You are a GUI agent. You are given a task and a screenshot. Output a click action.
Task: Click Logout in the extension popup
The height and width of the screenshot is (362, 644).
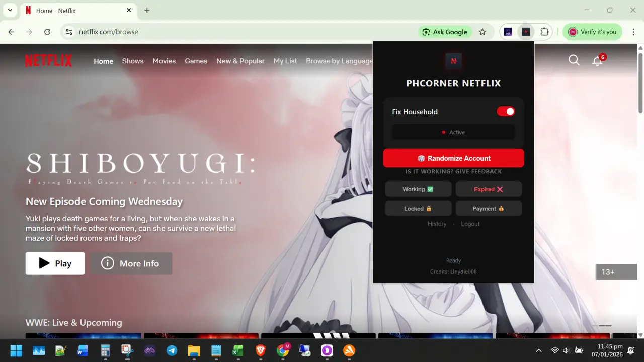coord(470,224)
